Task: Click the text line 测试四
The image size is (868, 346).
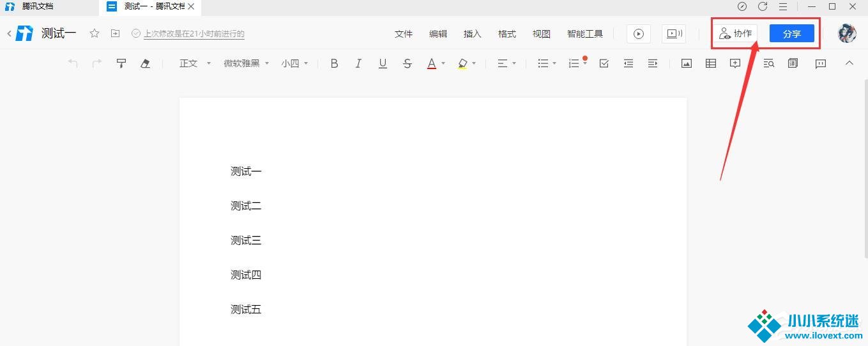Action: 246,275
